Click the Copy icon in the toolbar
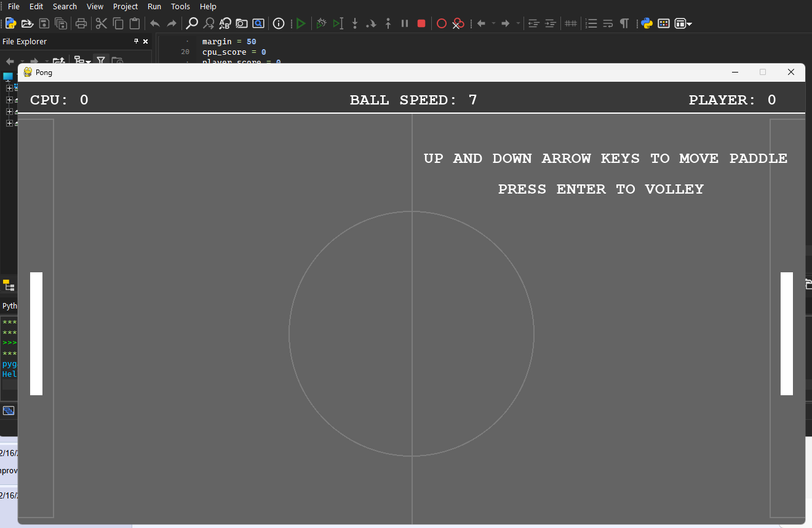 tap(118, 23)
